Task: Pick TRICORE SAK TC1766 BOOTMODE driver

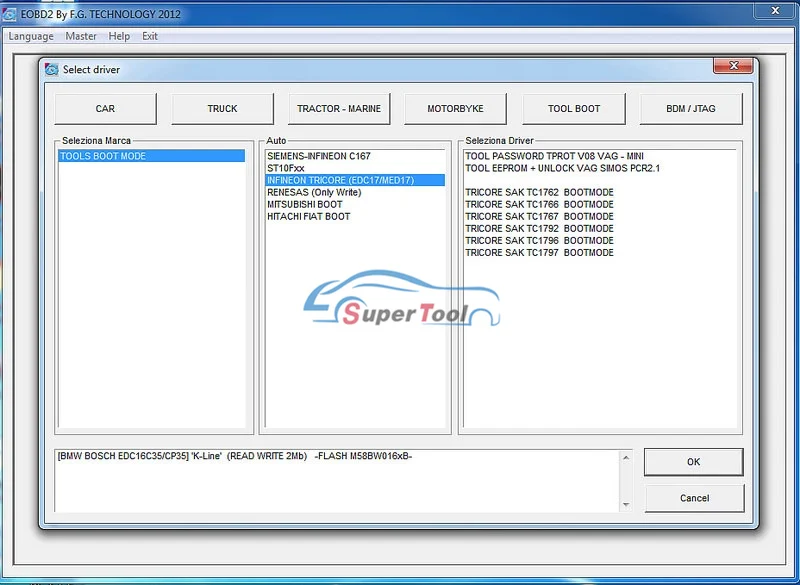Action: tap(539, 205)
